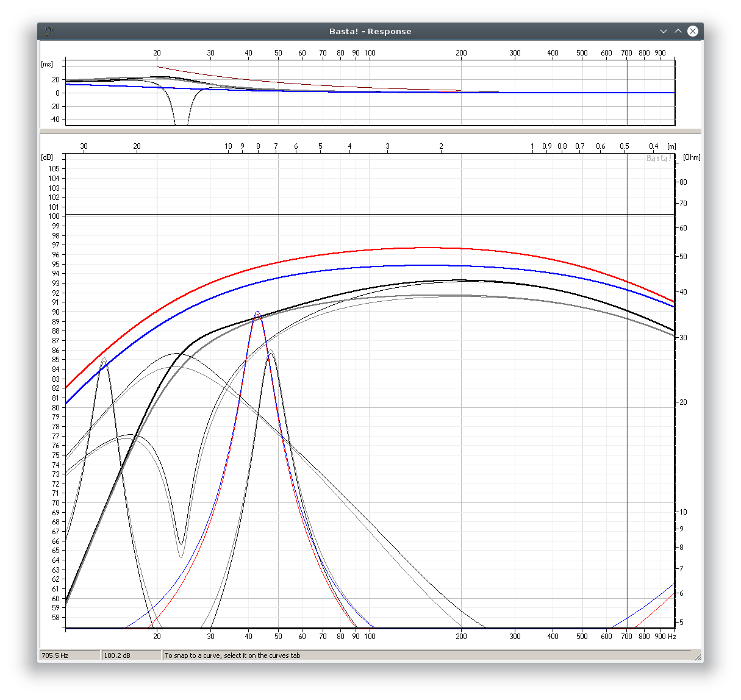741x700 pixels.
Task: Click the [m] wavelength axis unit label
Action: (671, 146)
